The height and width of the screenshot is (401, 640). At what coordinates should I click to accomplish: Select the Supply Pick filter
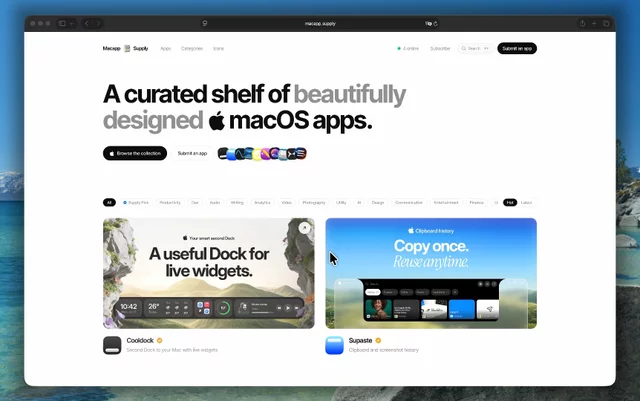tap(136, 203)
